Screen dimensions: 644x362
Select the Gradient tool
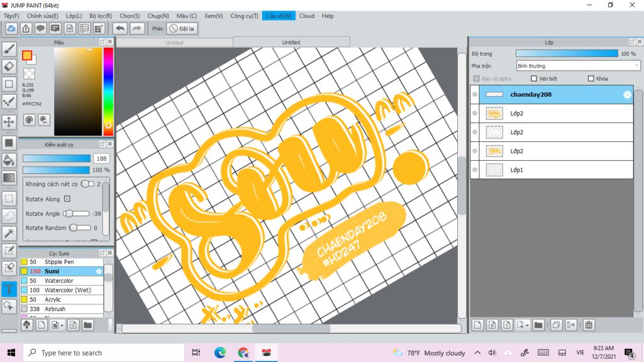(9, 178)
